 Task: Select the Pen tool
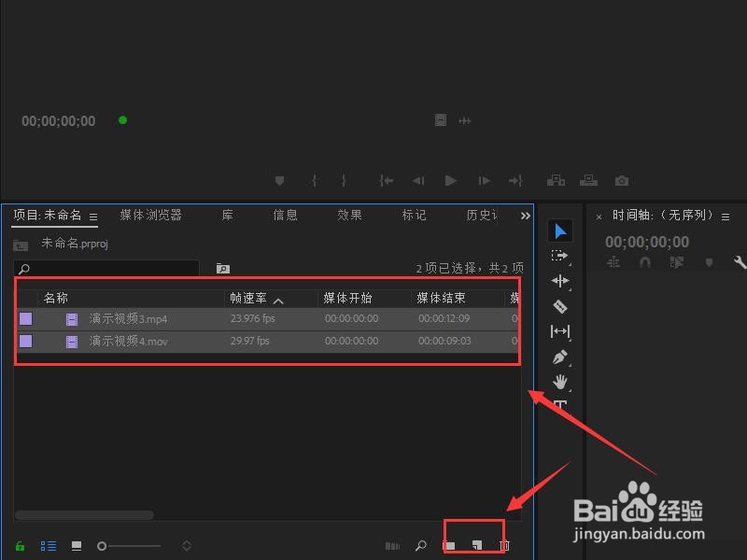click(559, 357)
